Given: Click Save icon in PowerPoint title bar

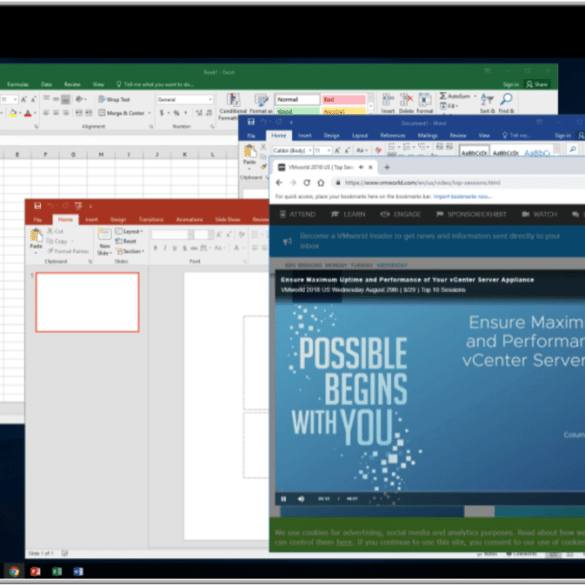Looking at the screenshot, I should (x=37, y=206).
